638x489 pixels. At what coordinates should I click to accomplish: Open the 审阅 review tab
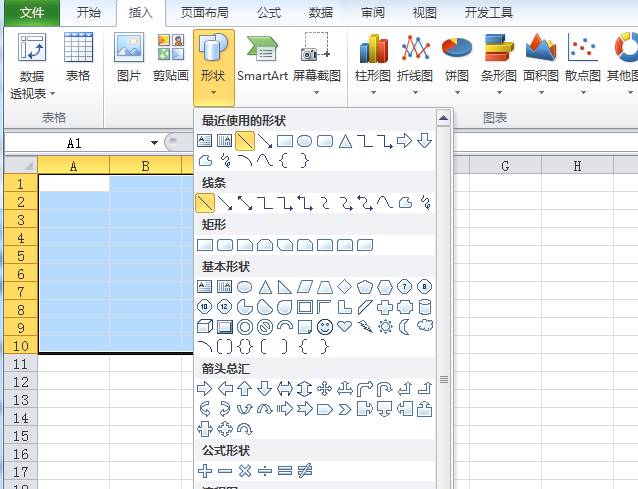[373, 13]
